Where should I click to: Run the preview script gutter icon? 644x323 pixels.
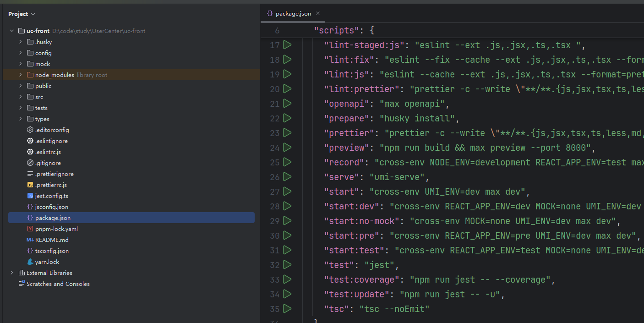[x=287, y=148]
